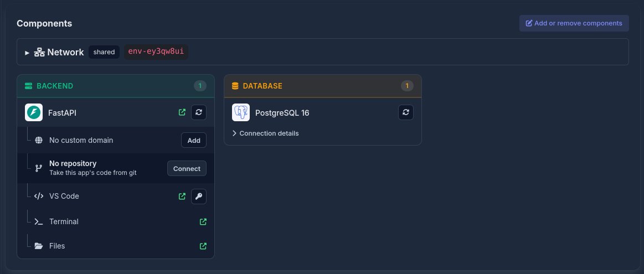Image resolution: width=644 pixels, height=274 pixels.
Task: Click the Components heading
Action: [44, 23]
